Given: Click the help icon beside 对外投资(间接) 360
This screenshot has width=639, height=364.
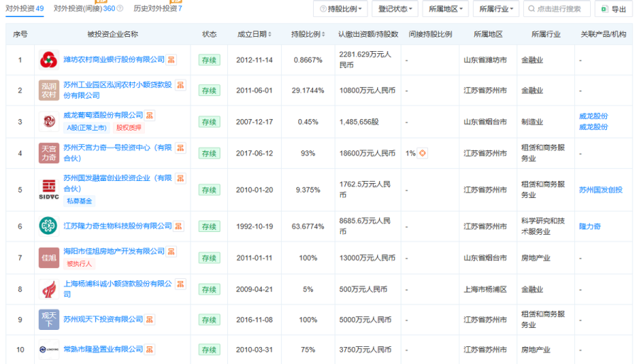Looking at the screenshot, I should coord(119,9).
